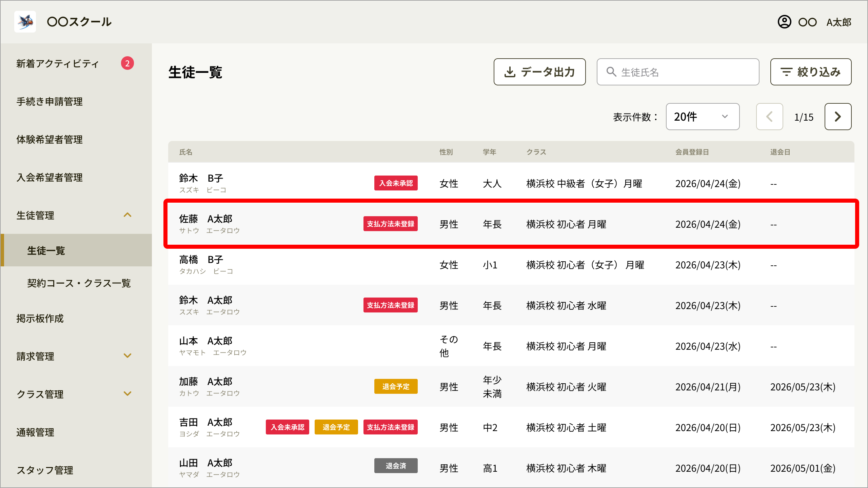Open スタッフ管理 in sidebar
This screenshot has height=488, width=868.
point(45,470)
